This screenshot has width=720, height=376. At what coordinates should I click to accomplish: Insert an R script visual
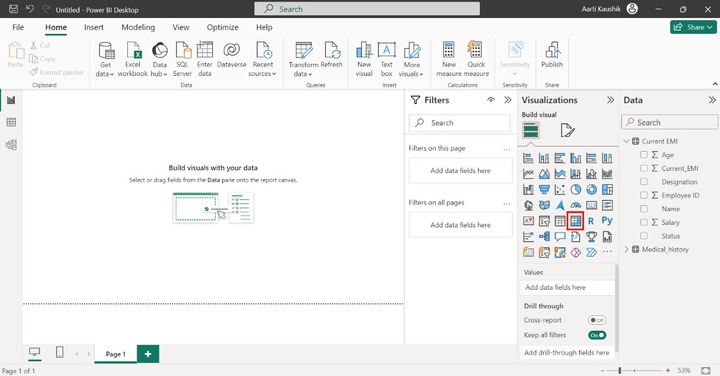click(x=591, y=221)
